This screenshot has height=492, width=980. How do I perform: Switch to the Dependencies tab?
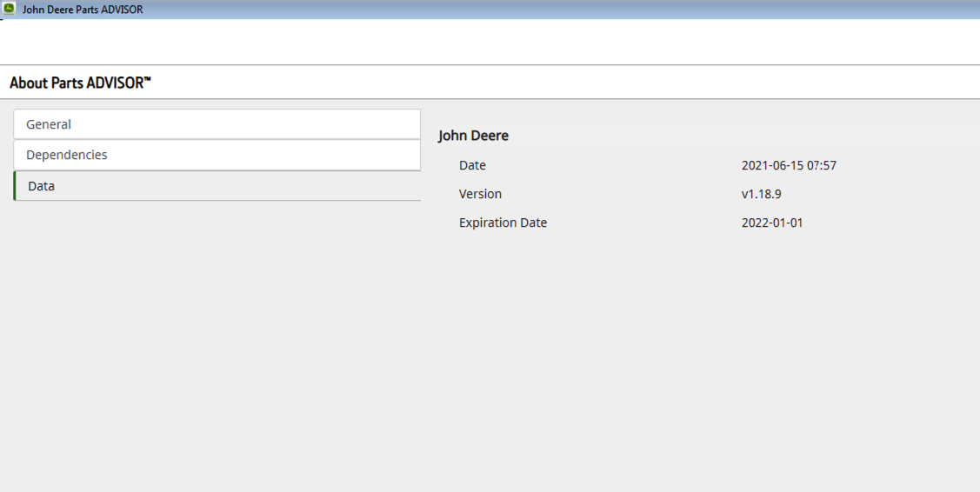click(x=217, y=155)
